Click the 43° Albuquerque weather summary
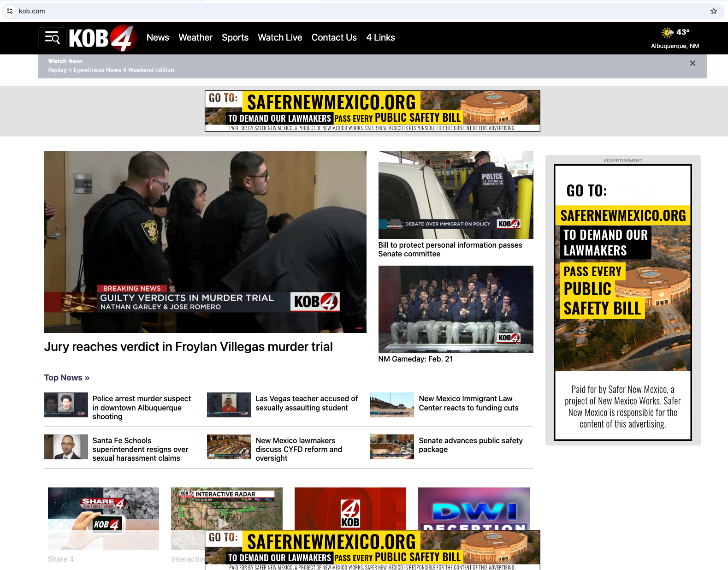This screenshot has width=728, height=570. point(675,38)
